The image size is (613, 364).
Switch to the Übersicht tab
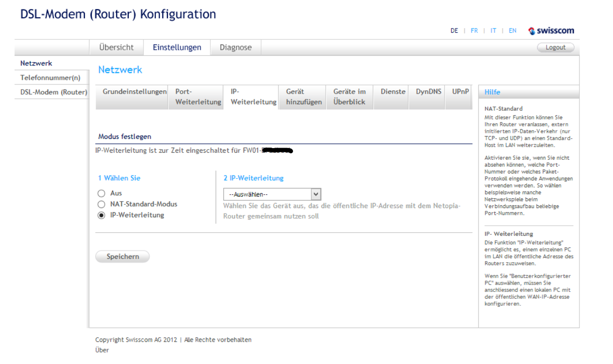click(x=116, y=47)
